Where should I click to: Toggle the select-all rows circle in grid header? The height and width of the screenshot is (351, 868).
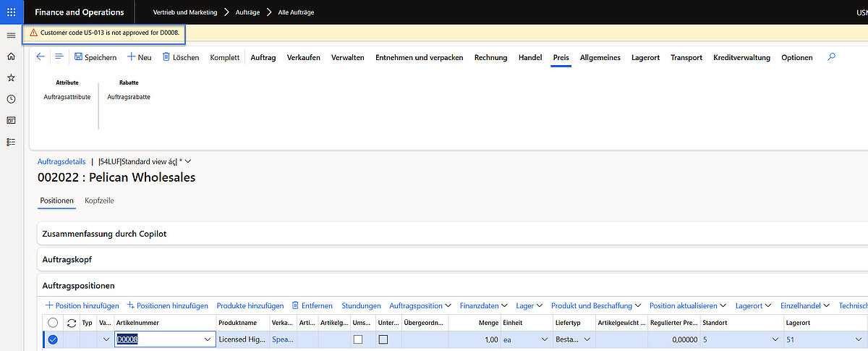coord(53,323)
